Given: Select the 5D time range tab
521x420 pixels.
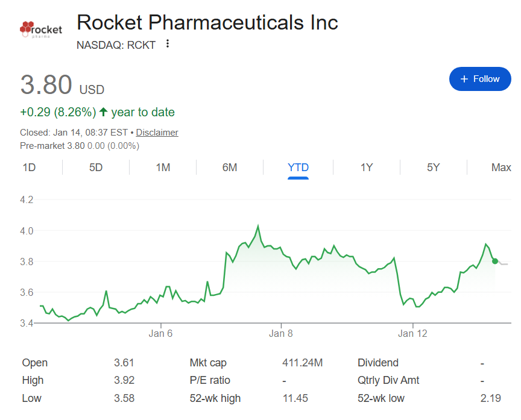Looking at the screenshot, I should (x=96, y=168).
